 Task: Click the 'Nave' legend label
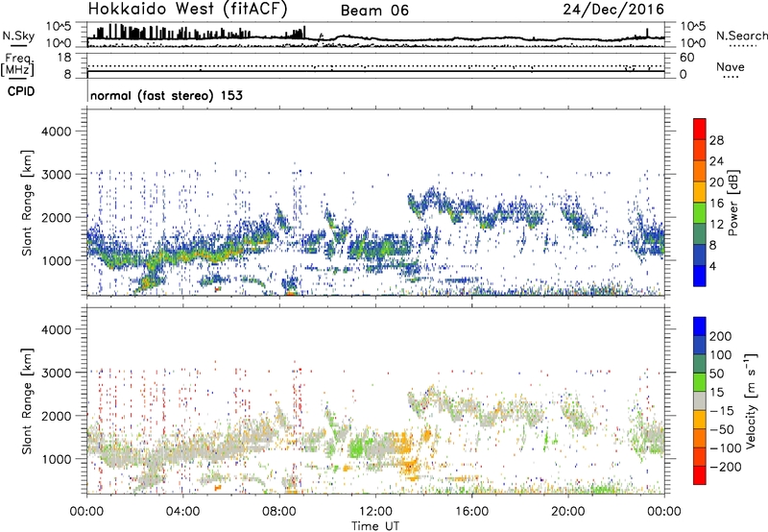pyautogui.click(x=731, y=66)
